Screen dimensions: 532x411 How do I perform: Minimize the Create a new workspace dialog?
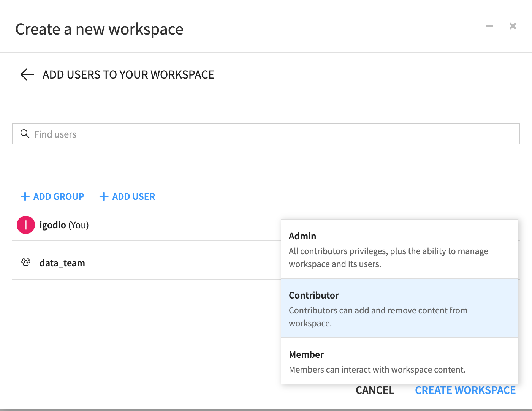[489, 26]
